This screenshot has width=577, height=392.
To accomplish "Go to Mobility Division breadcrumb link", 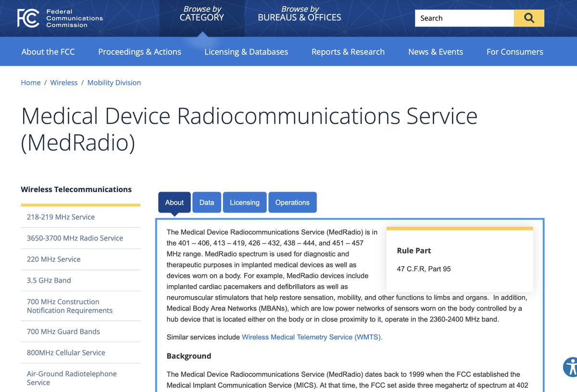I will (114, 83).
